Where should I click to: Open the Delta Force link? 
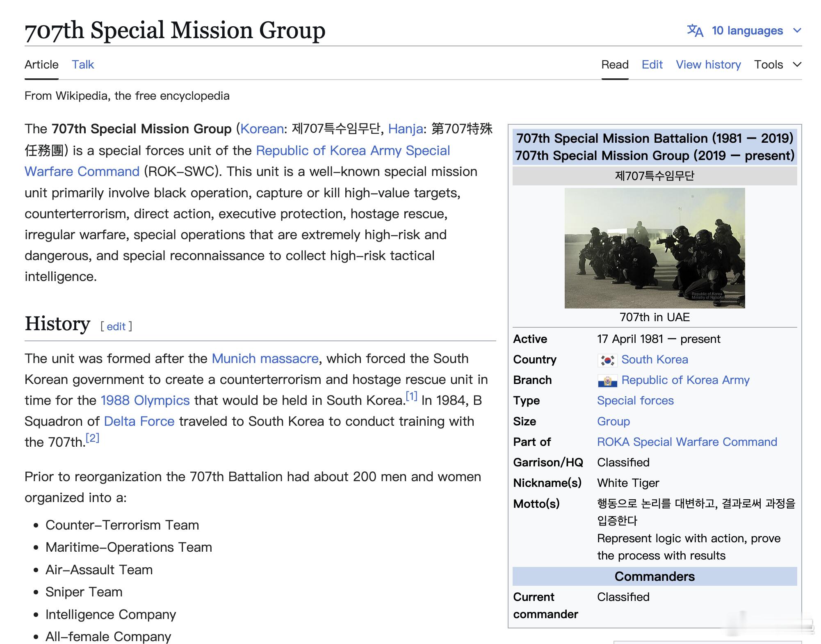coord(139,421)
